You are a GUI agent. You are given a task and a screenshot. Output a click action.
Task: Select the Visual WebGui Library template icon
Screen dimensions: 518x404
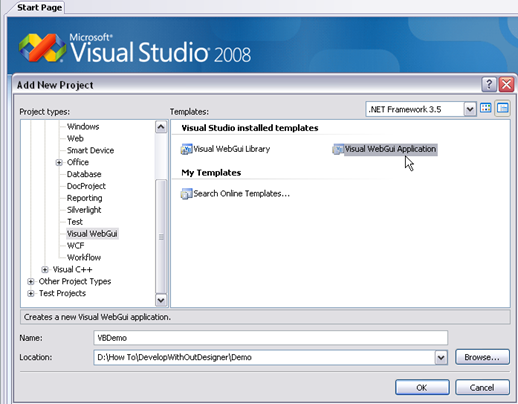(x=186, y=149)
